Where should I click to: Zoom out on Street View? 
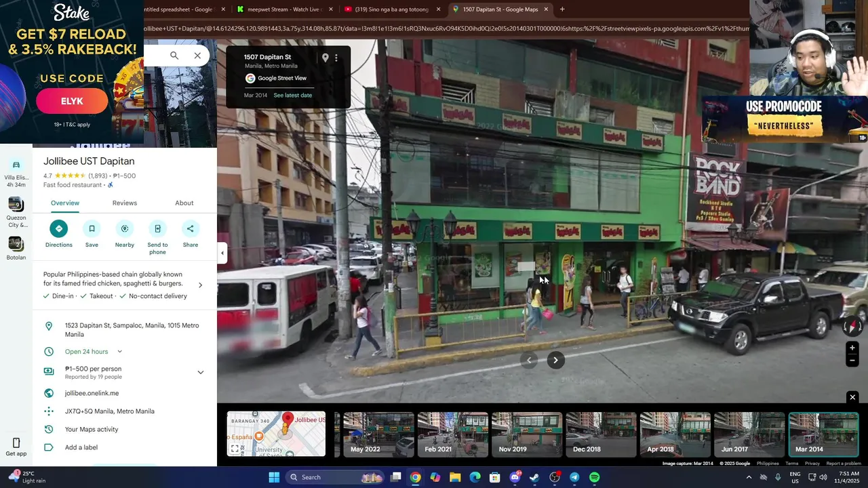(852, 361)
